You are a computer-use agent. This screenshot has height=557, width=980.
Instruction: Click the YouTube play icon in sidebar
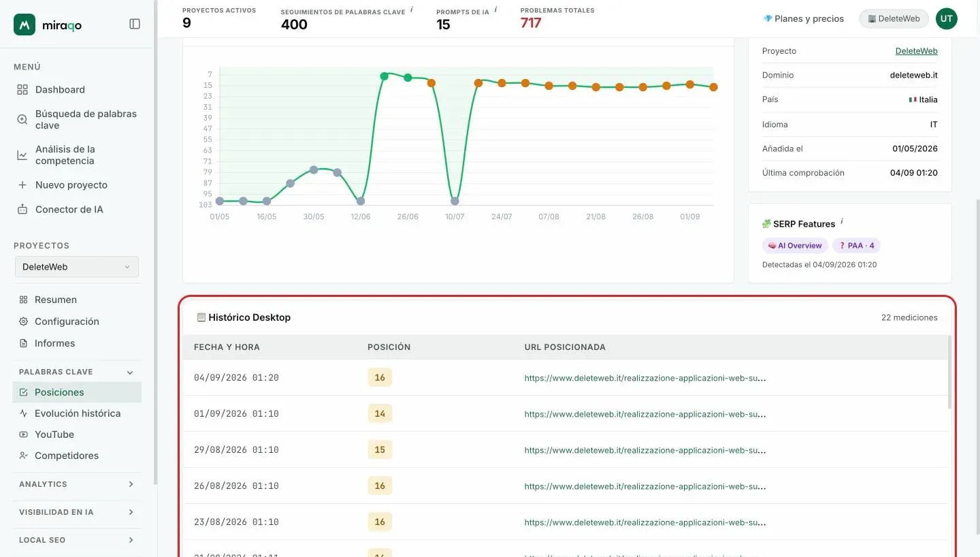coord(24,434)
